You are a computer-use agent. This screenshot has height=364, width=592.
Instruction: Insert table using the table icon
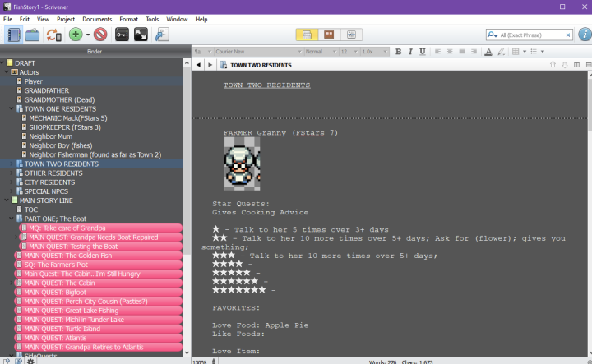[x=516, y=52]
